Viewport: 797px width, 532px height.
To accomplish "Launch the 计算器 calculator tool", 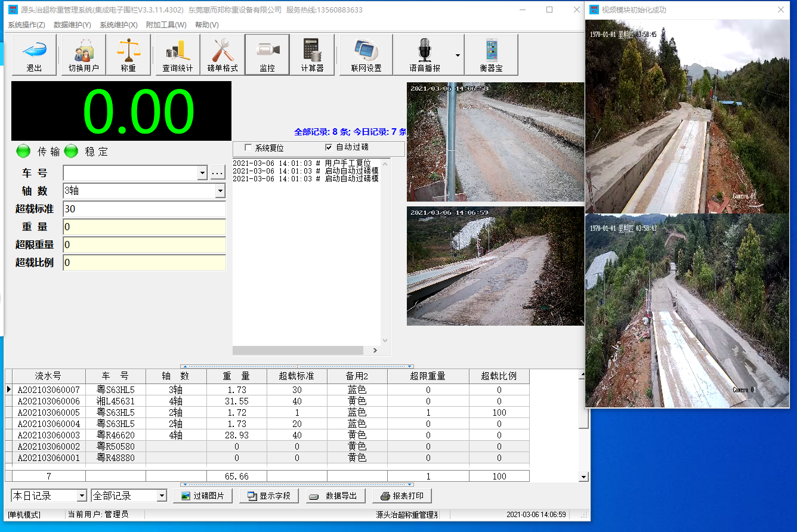I will [312, 54].
